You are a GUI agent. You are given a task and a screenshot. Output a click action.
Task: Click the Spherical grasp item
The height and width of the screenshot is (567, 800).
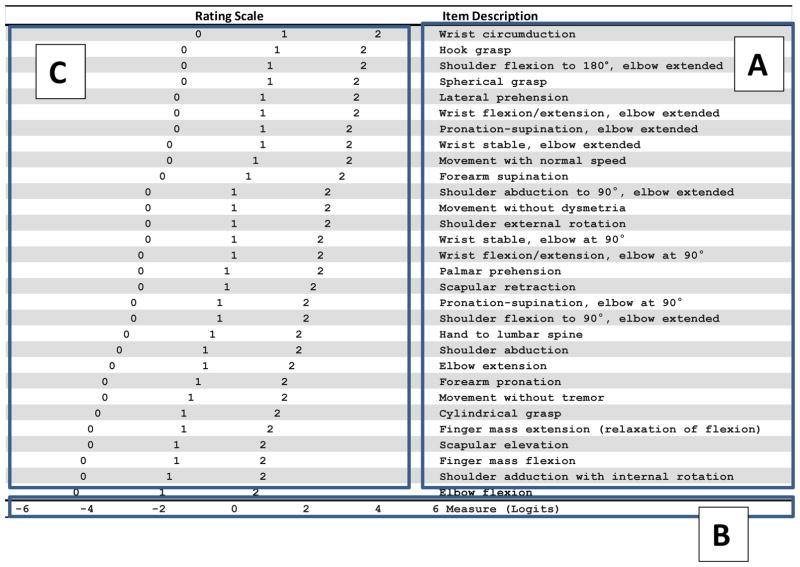pyautogui.click(x=490, y=81)
